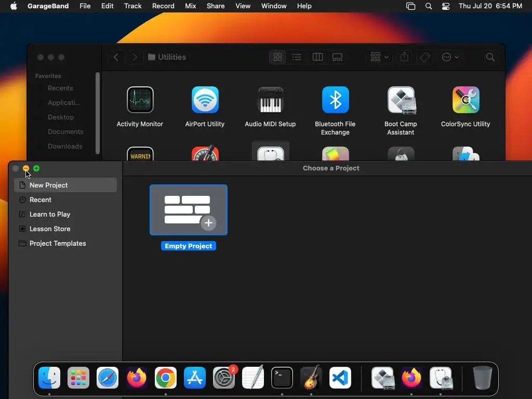Open the Apple menu
Screen dimensions: 532x399
point(14,6)
